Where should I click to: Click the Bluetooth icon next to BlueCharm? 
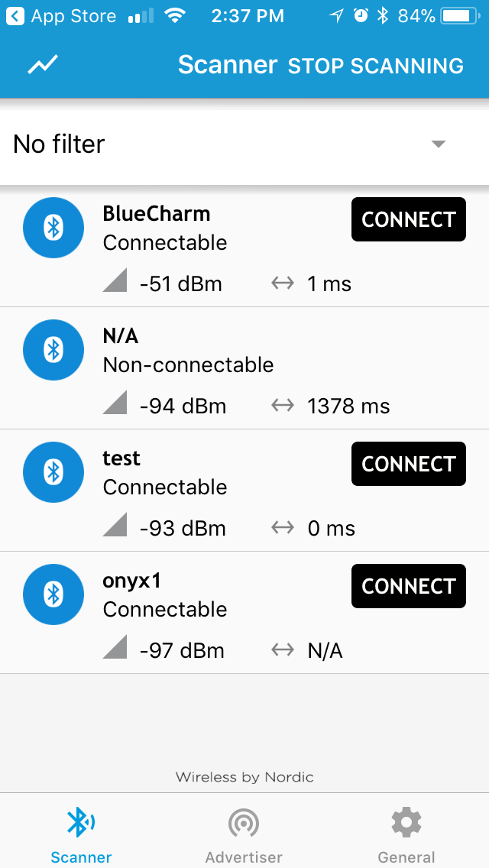coord(53,228)
